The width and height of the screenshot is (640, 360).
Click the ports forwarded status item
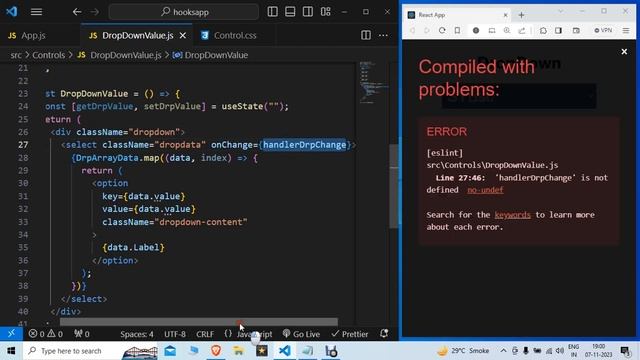(82, 334)
